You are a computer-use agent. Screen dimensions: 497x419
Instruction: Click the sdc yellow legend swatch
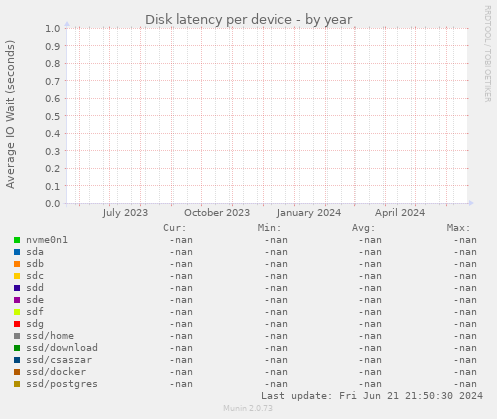point(17,276)
